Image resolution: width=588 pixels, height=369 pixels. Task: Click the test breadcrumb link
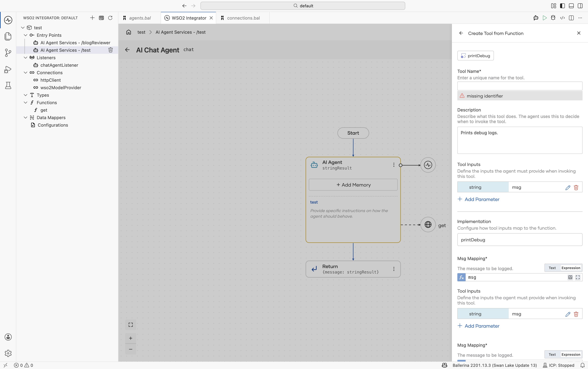[141, 32]
